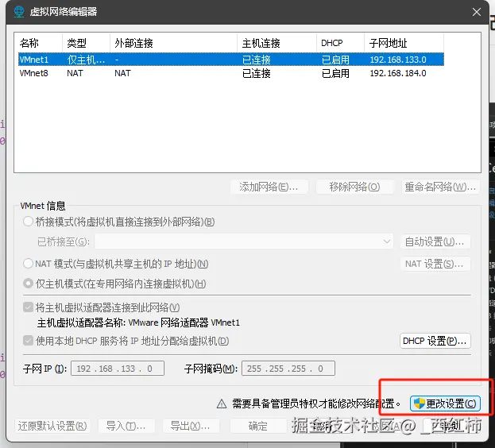Click the 还原默认设置 restore defaults button

52,426
